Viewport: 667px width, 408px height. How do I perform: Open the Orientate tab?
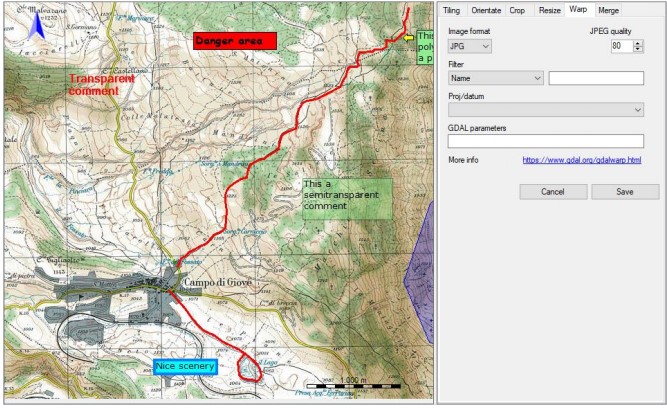click(486, 10)
